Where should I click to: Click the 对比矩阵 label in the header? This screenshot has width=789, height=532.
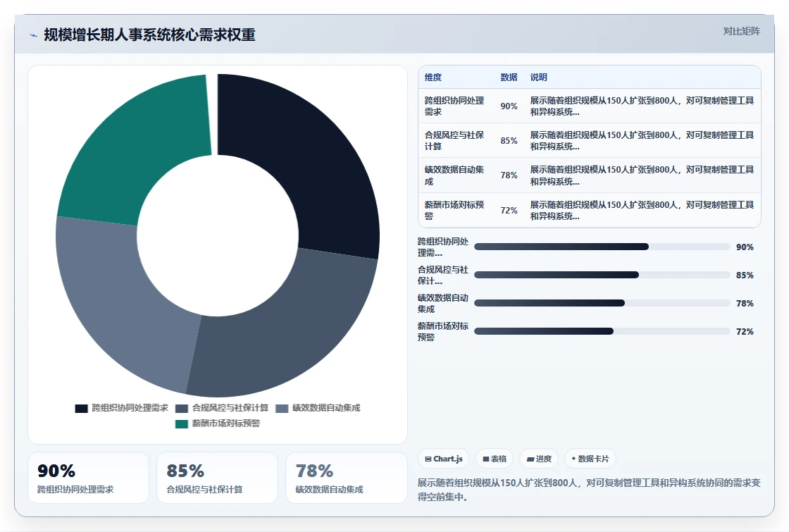tap(741, 31)
